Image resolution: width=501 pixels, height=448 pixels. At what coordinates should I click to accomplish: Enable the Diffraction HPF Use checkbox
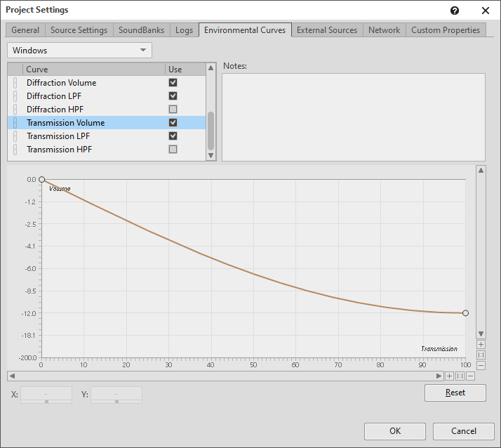coord(173,110)
